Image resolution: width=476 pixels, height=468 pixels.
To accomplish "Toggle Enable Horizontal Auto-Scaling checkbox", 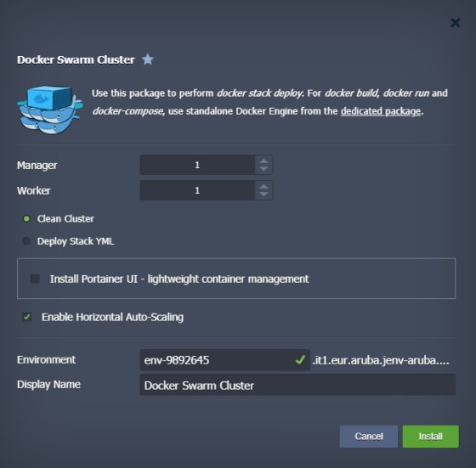I will (x=27, y=317).
